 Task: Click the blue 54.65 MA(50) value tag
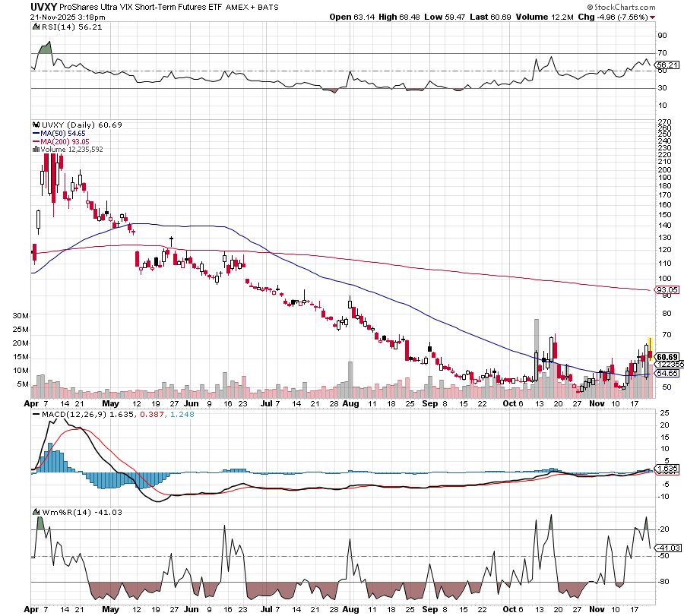coord(667,373)
